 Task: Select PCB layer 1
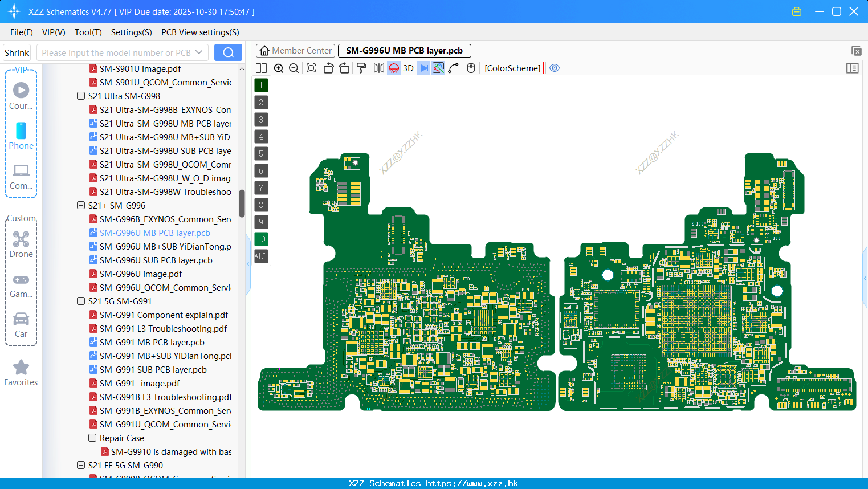tap(261, 85)
